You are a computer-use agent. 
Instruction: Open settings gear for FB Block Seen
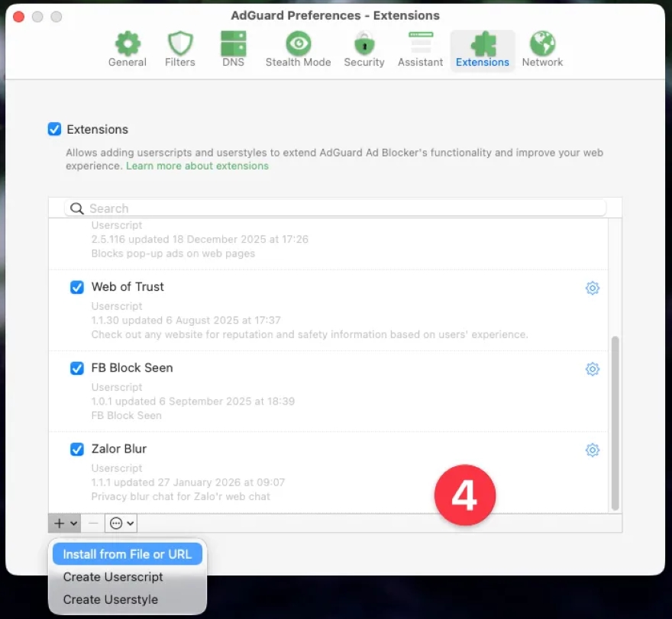point(592,369)
